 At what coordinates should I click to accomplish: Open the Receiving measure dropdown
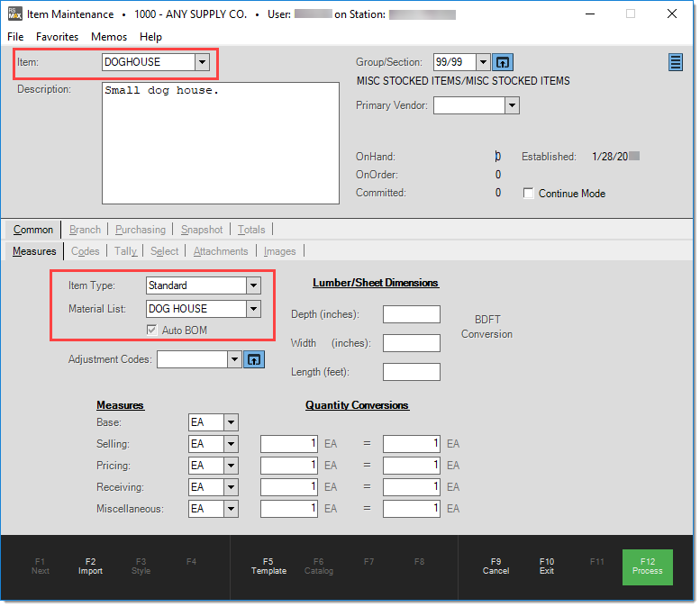pyautogui.click(x=232, y=489)
